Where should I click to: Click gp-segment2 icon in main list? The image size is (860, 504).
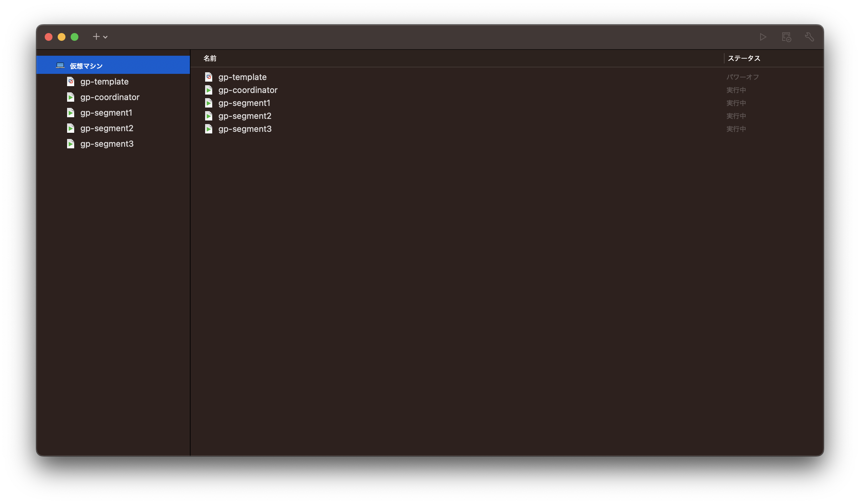(x=208, y=116)
